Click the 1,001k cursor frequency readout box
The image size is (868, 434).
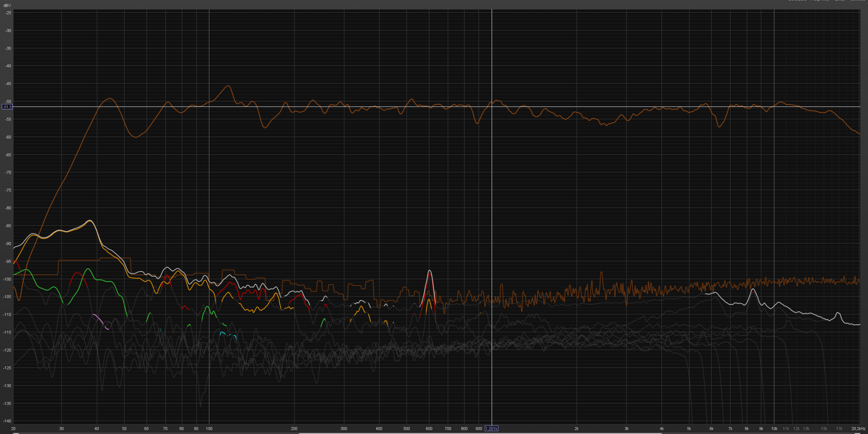(x=492, y=428)
